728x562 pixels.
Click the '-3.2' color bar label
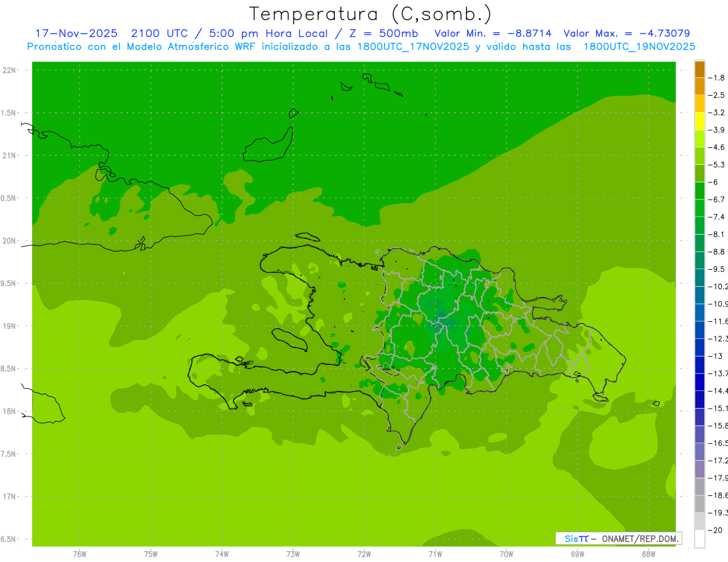(x=716, y=113)
